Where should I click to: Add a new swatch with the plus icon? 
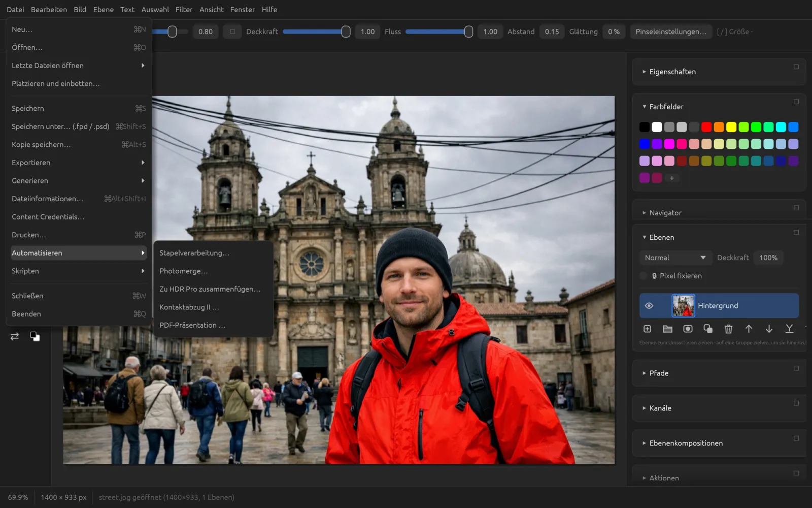671,178
